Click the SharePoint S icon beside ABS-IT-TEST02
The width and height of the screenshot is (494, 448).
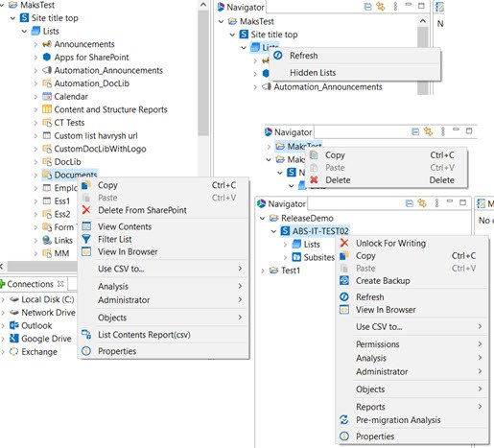pos(285,231)
